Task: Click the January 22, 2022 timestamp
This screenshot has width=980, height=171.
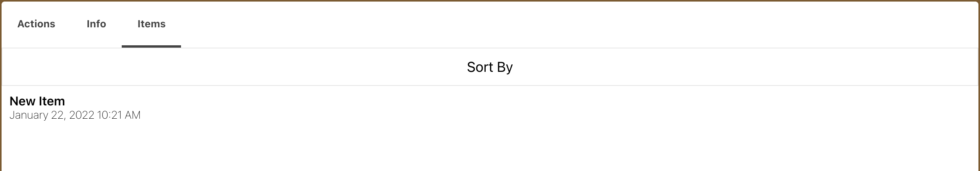Action: click(75, 115)
